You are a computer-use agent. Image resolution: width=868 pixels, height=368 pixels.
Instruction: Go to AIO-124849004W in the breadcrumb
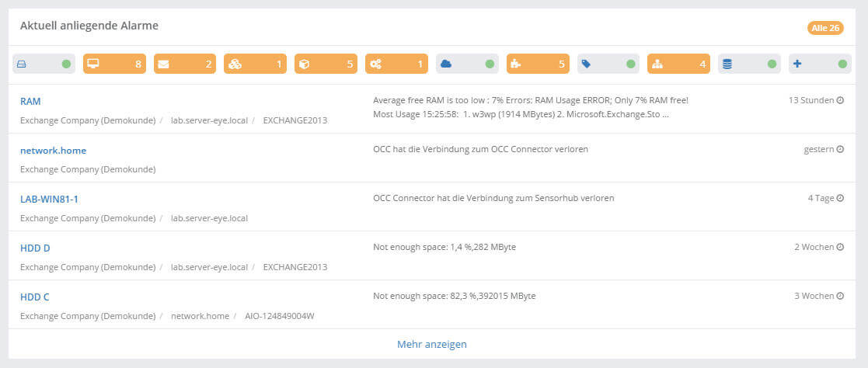(x=279, y=316)
